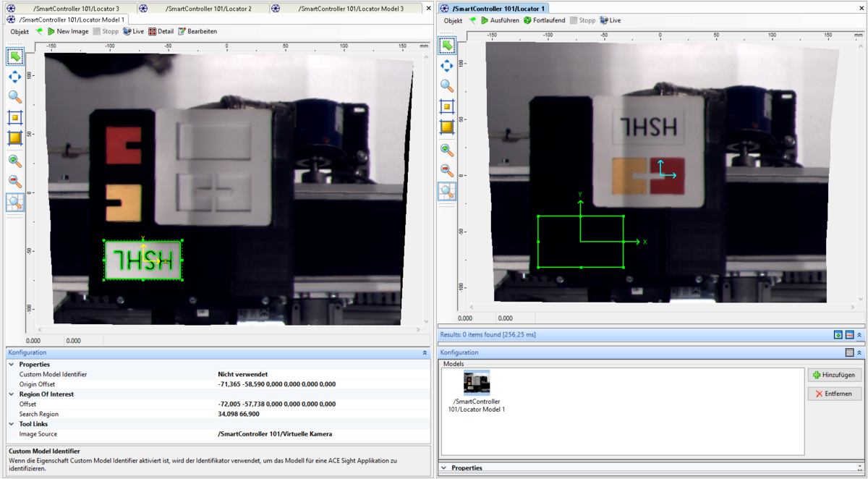Select the Locator Model 1 thumbnail in Models

(x=477, y=383)
